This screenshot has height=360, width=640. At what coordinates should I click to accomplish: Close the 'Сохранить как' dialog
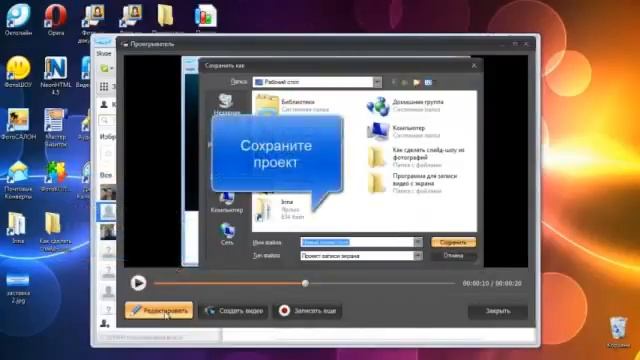[x=474, y=66]
